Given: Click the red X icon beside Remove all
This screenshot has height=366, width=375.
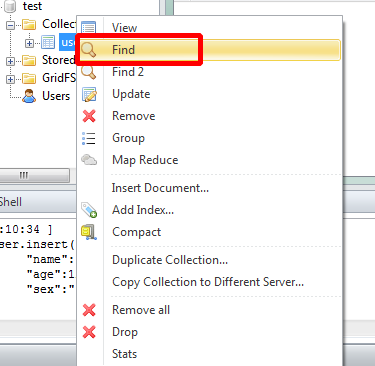Looking at the screenshot, I should pyautogui.click(x=89, y=310).
